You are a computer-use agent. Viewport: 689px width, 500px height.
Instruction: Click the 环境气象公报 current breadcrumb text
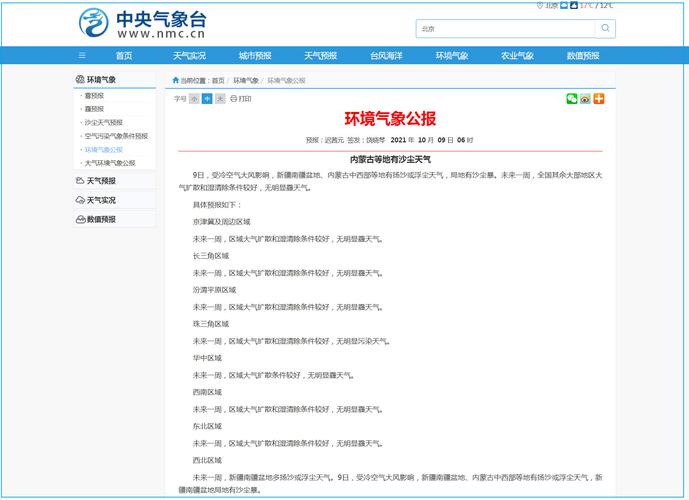coord(286,80)
